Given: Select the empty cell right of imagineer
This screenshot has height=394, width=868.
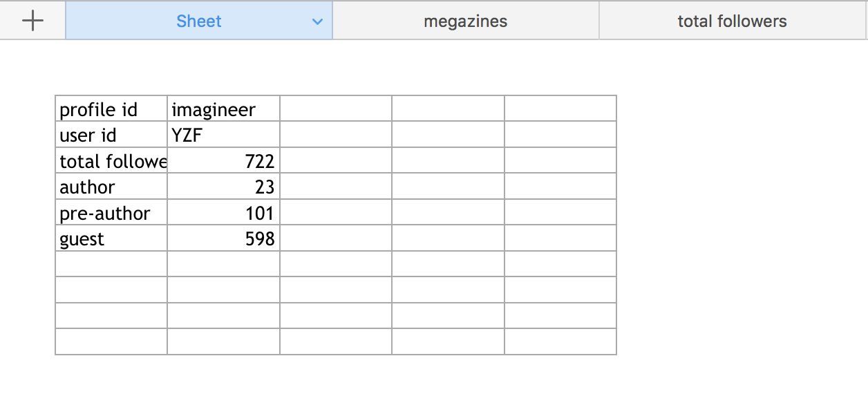Looking at the screenshot, I should click(x=336, y=109).
